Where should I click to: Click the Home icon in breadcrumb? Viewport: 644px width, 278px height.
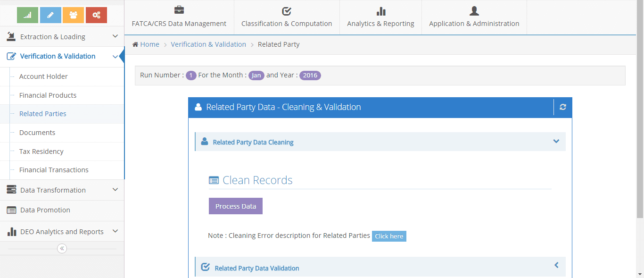click(x=135, y=44)
